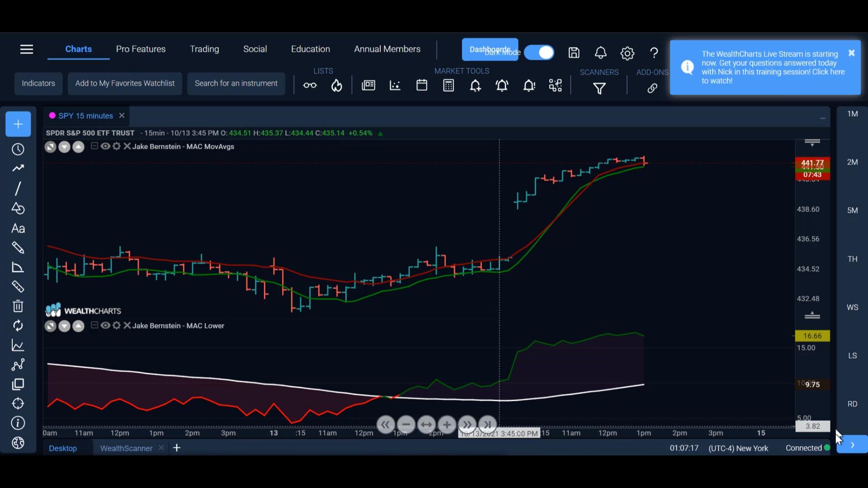The image size is (868, 488).
Task: Click the Dashboards button
Action: (490, 49)
